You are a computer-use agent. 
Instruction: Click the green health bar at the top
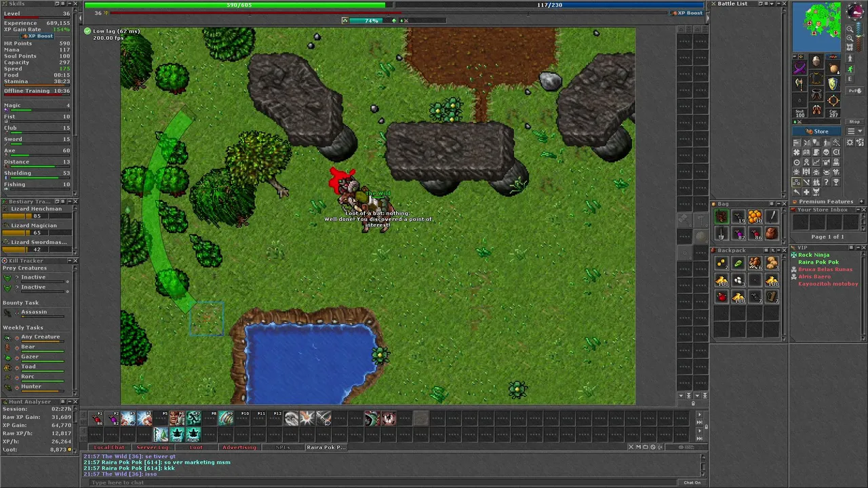[x=239, y=5]
